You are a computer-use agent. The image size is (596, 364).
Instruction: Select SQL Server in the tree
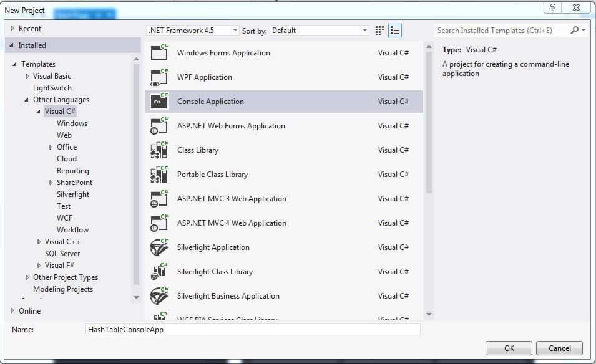coord(62,253)
